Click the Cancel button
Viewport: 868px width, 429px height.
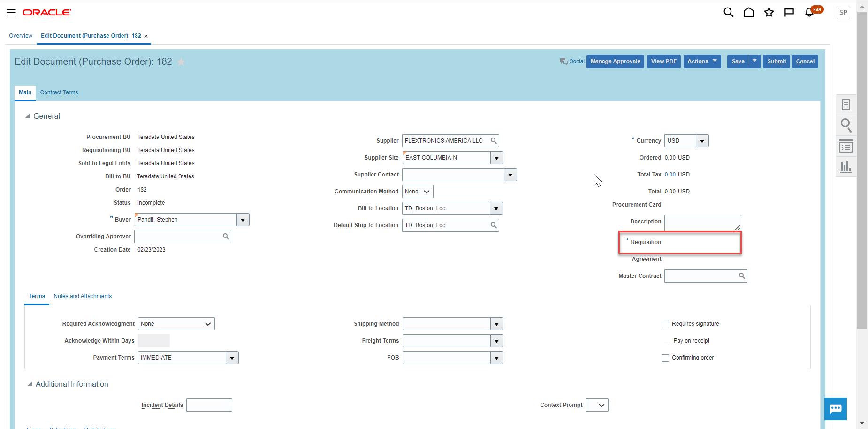click(805, 61)
